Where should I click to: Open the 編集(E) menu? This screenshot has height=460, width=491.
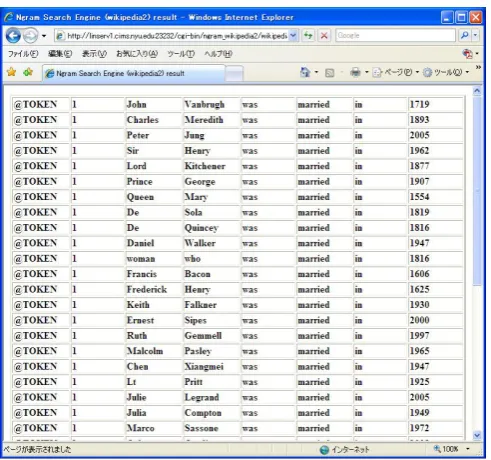point(60,54)
